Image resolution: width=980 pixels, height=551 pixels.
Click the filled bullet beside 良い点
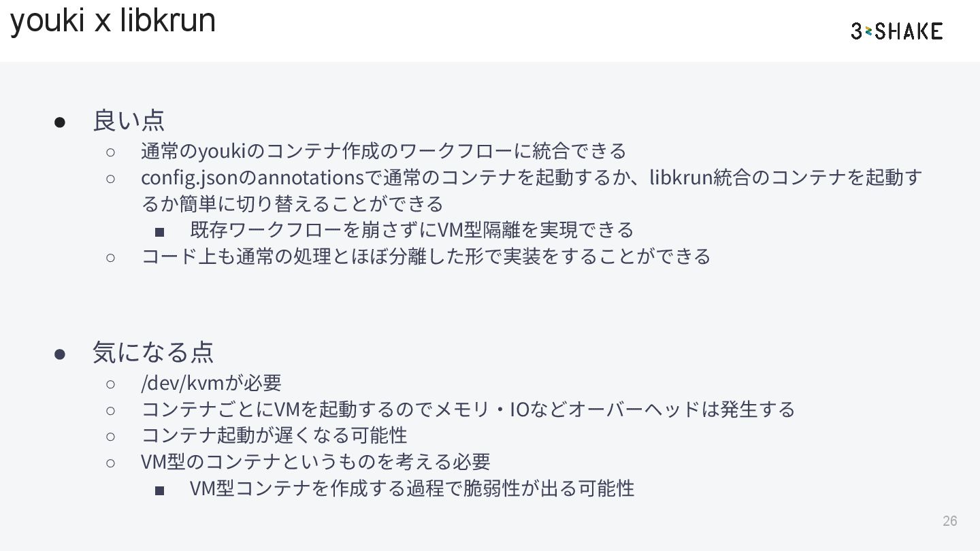[x=60, y=121]
